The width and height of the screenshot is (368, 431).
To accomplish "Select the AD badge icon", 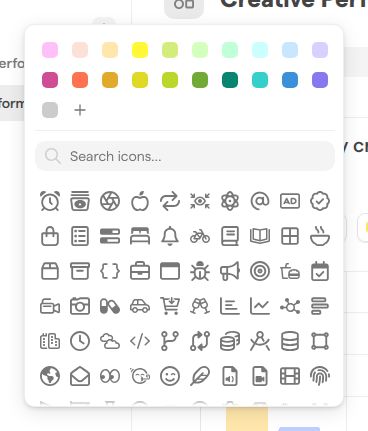I will coord(290,201).
